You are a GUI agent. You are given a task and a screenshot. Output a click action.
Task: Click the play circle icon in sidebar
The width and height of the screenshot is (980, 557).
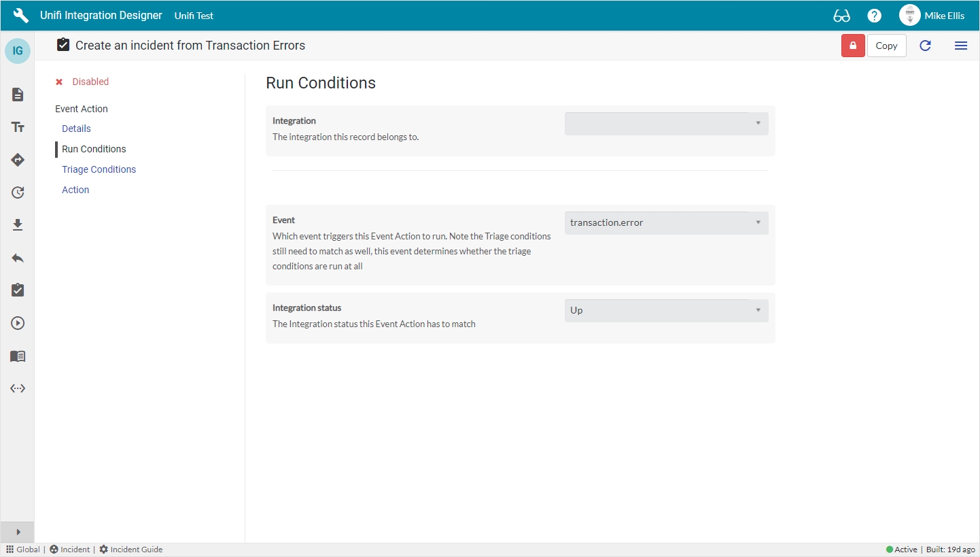18,323
